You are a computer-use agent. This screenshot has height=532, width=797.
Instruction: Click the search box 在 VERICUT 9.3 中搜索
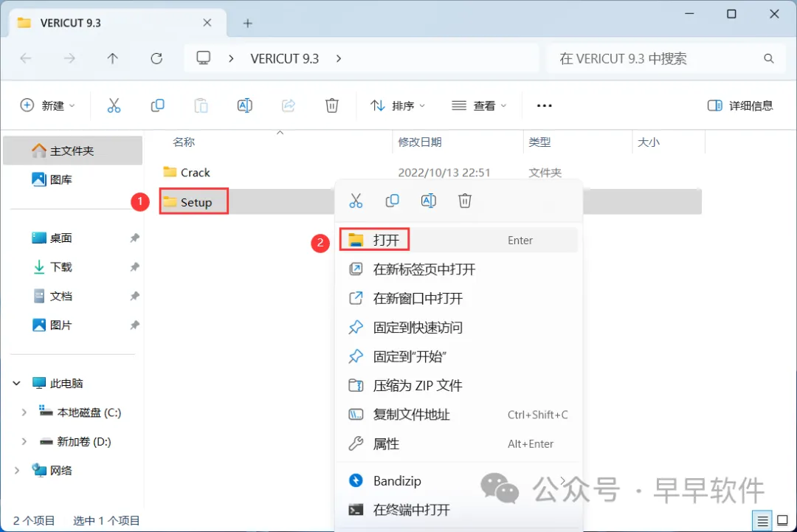[x=666, y=59]
